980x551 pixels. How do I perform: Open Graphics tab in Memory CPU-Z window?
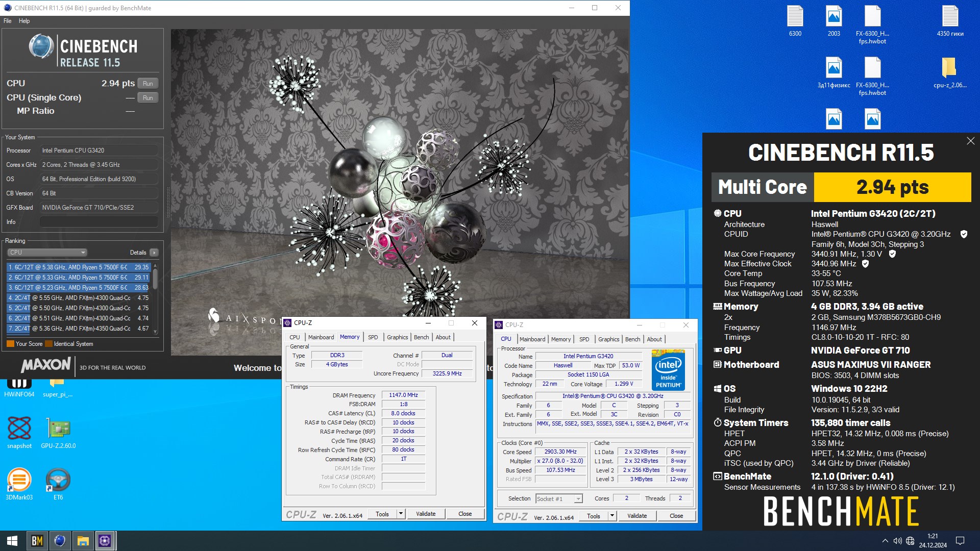[397, 337]
